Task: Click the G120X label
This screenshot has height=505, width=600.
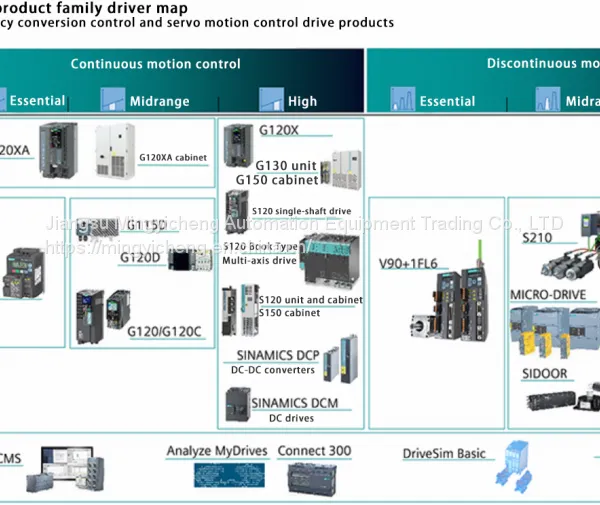Action: pos(279,130)
